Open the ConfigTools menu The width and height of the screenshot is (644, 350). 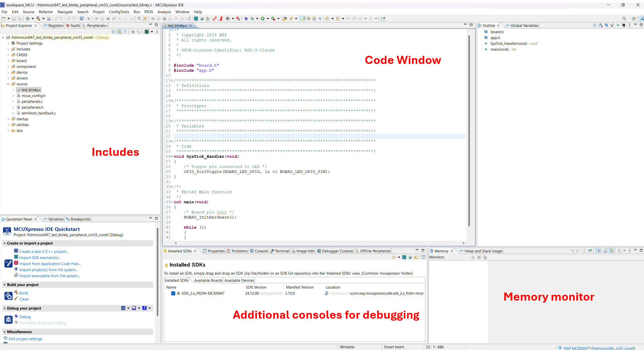pyautogui.click(x=119, y=12)
